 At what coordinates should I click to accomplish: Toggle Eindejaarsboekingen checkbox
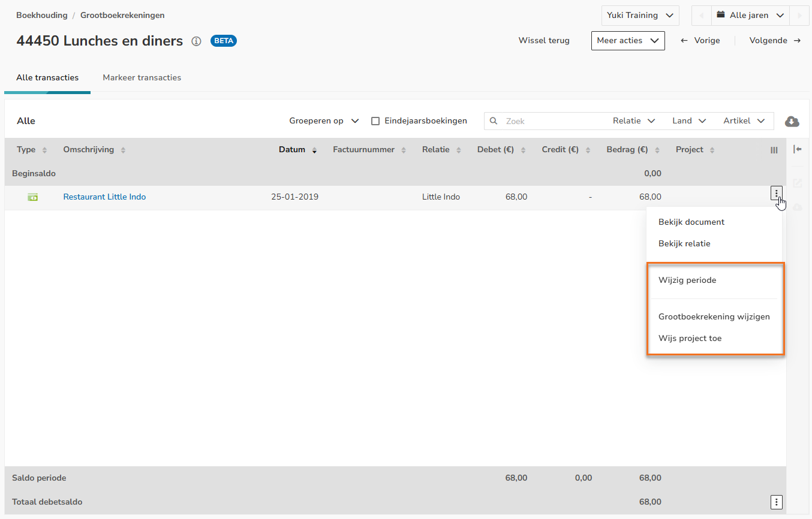pos(375,121)
